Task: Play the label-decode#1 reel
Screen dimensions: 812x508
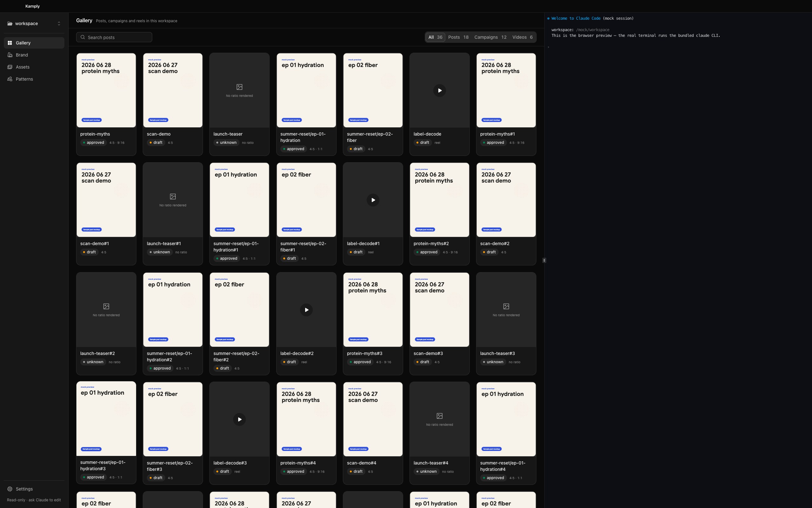Action: click(373, 200)
